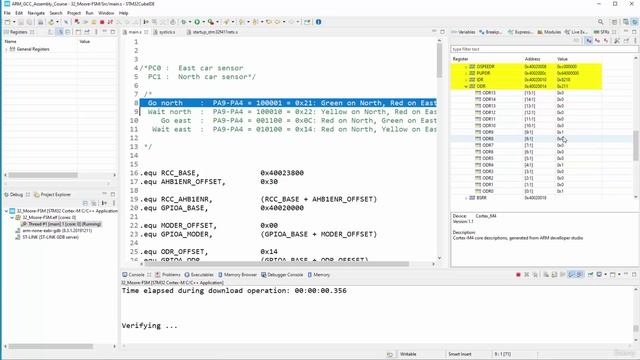Click the Open Perspective icon at top right
The height and width of the screenshot is (360, 640).
coord(614,22)
